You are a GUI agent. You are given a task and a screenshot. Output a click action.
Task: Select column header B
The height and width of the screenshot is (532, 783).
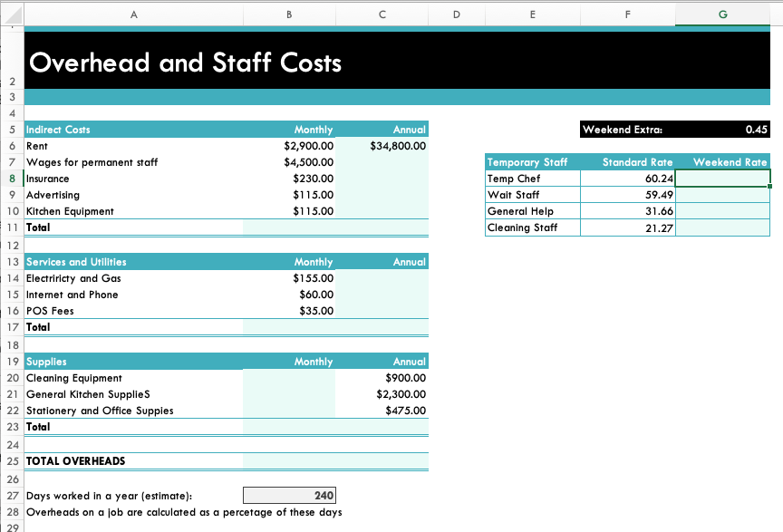click(289, 15)
